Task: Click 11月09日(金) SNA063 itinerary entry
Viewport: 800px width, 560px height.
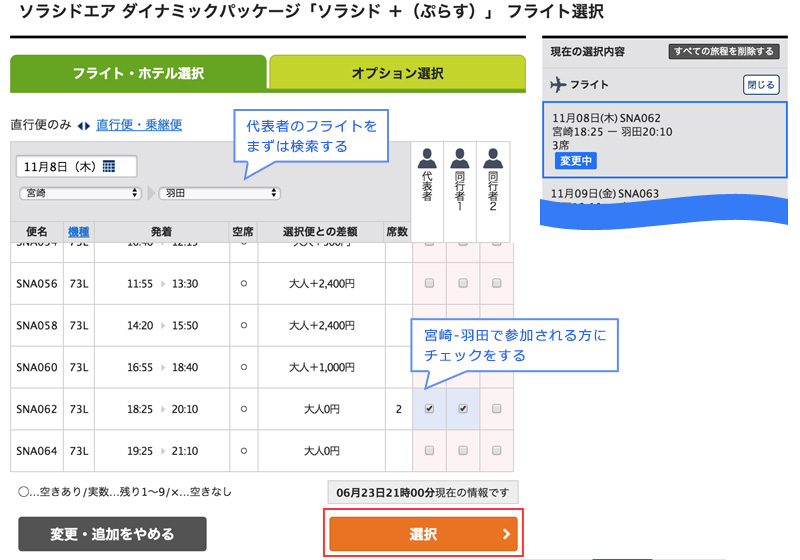Action: [x=605, y=193]
